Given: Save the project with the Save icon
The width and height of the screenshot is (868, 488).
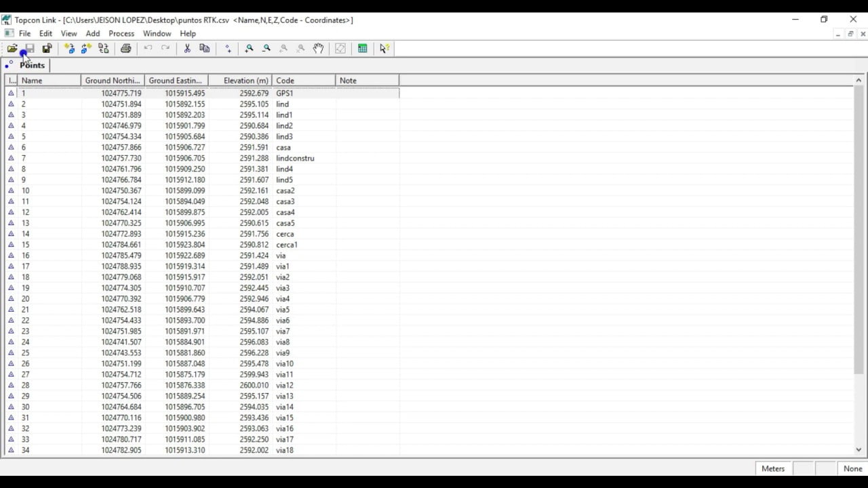Looking at the screenshot, I should [29, 48].
